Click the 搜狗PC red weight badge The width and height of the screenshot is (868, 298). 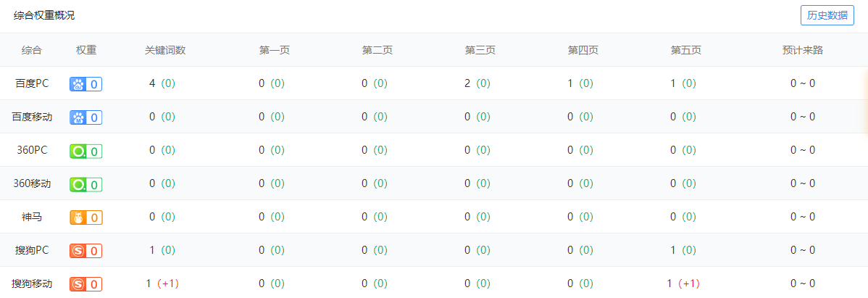pos(85,250)
